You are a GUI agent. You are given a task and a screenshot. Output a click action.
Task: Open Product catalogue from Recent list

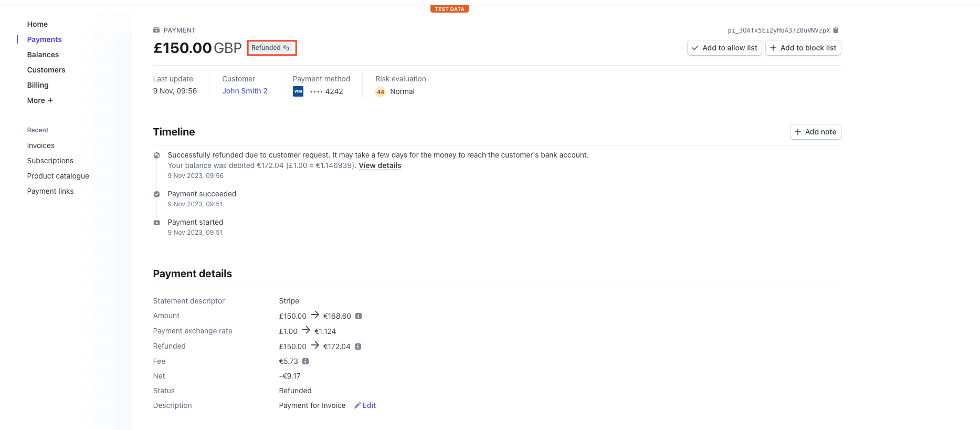[58, 176]
